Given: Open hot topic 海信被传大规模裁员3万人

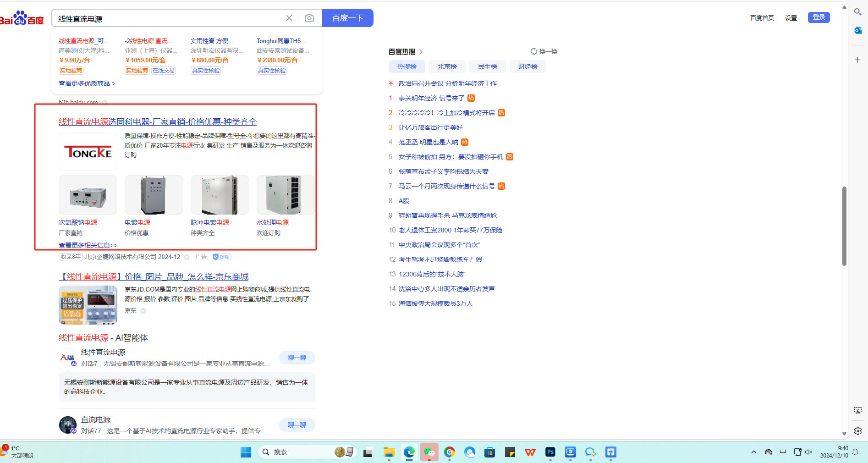Looking at the screenshot, I should [x=436, y=303].
